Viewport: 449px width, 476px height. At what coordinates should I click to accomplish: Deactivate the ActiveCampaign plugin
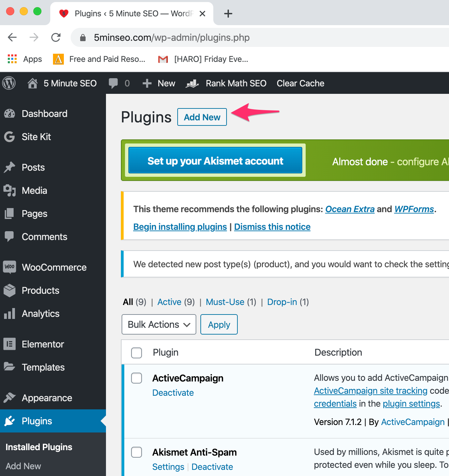[173, 393]
